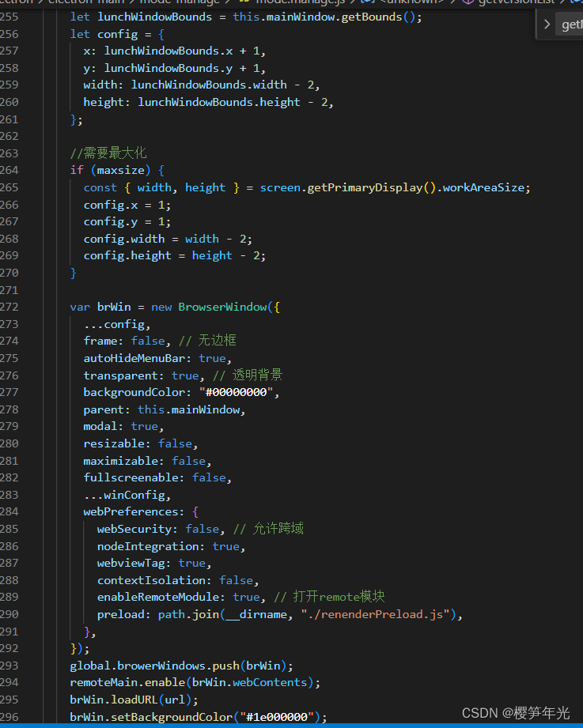Screen dimensions: 583x728
Task: Click 'global.browerWindows.push(brWin);' statement
Action: click(x=181, y=666)
